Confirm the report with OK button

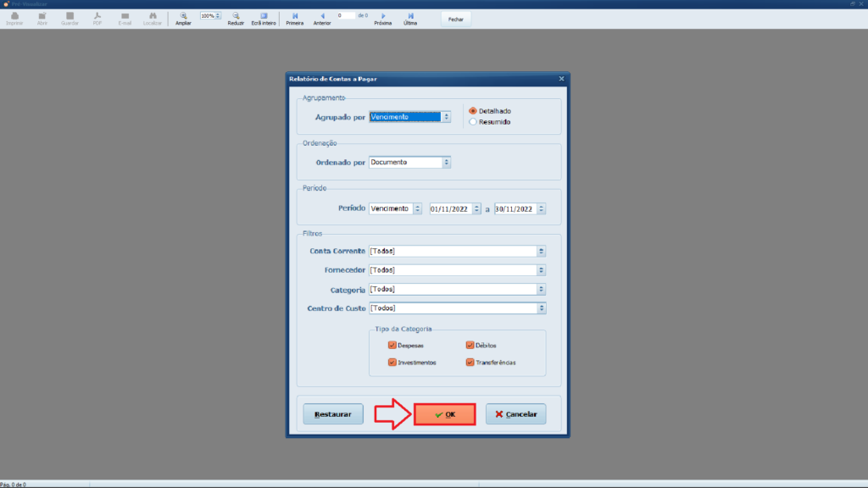click(x=444, y=414)
